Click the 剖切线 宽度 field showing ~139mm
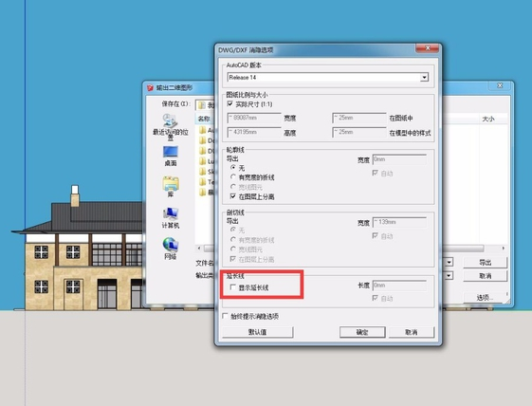The width and height of the screenshot is (532, 406). pos(399,222)
